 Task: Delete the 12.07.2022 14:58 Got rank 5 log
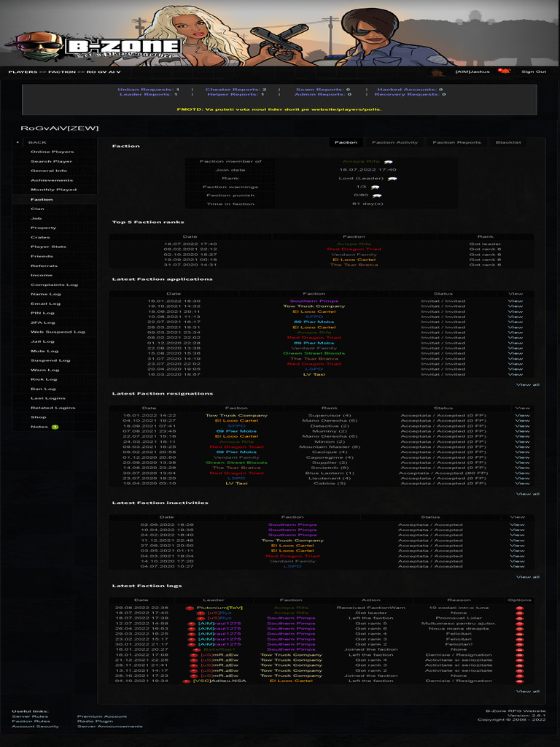coord(519,624)
